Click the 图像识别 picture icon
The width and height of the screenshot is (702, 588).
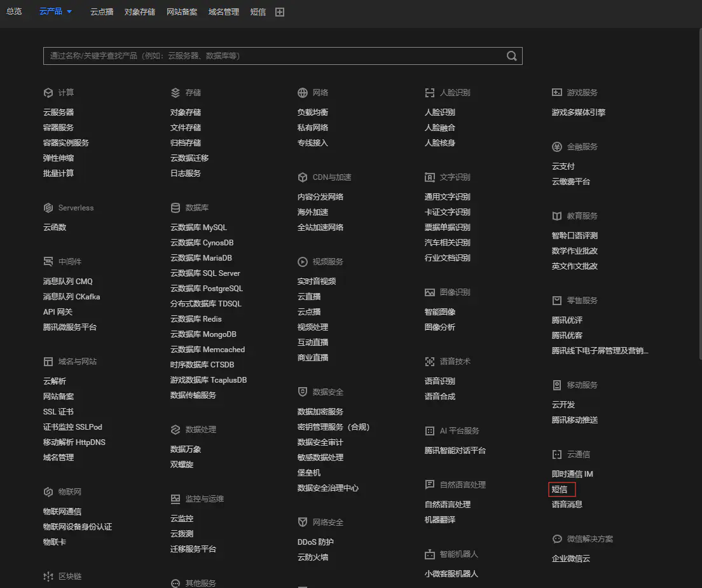point(430,292)
